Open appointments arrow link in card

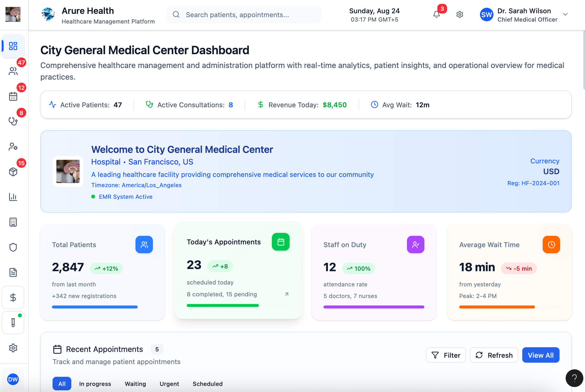tap(287, 294)
